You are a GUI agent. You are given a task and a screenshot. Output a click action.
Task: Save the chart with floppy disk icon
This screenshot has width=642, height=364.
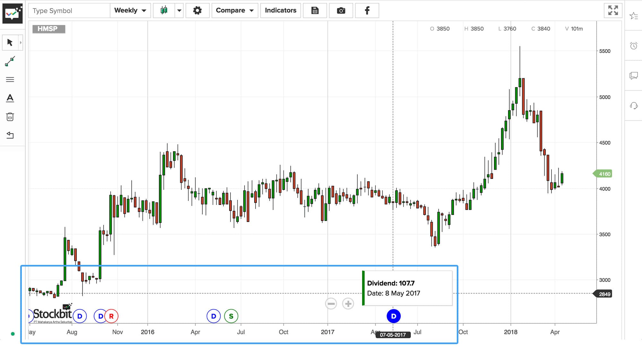coord(315,11)
